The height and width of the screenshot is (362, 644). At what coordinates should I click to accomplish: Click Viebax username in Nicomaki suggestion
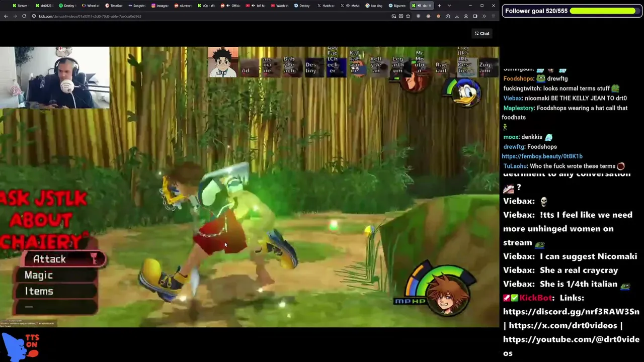(x=519, y=256)
